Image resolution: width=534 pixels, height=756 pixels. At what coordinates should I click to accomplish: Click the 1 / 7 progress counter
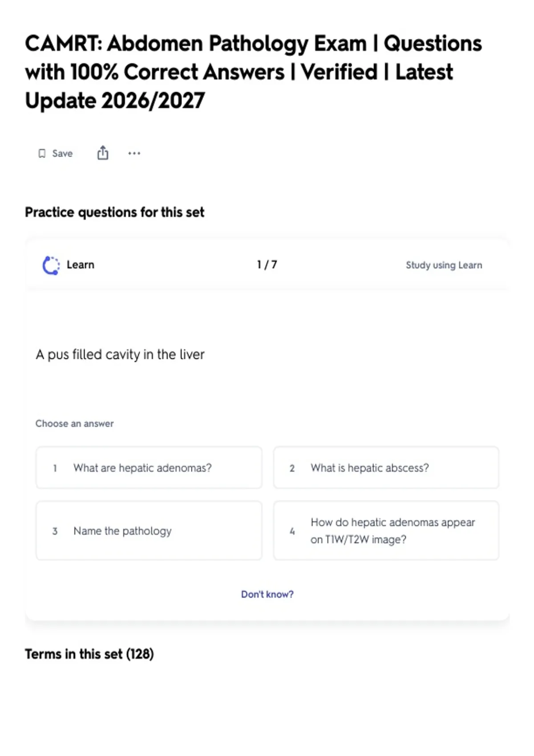pyautogui.click(x=267, y=265)
